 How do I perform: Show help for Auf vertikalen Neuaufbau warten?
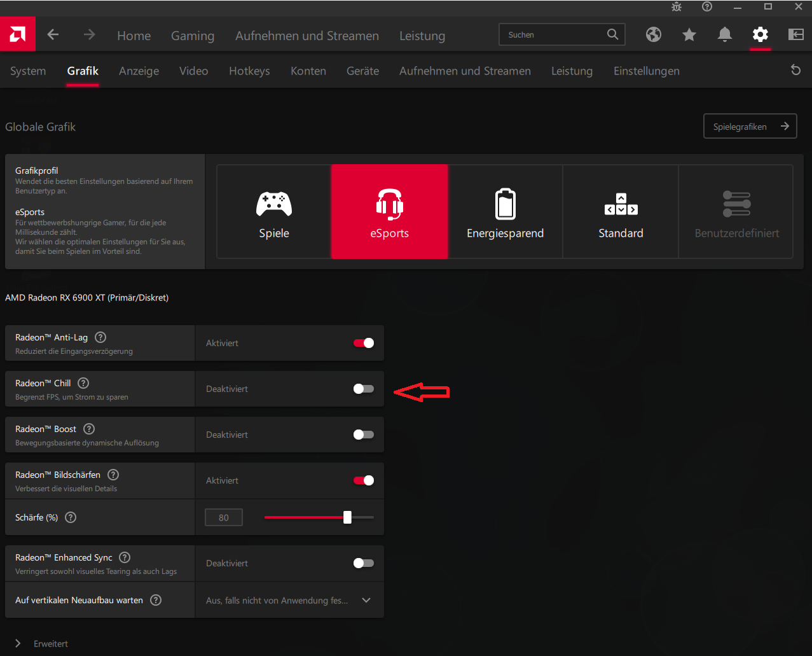coord(156,600)
